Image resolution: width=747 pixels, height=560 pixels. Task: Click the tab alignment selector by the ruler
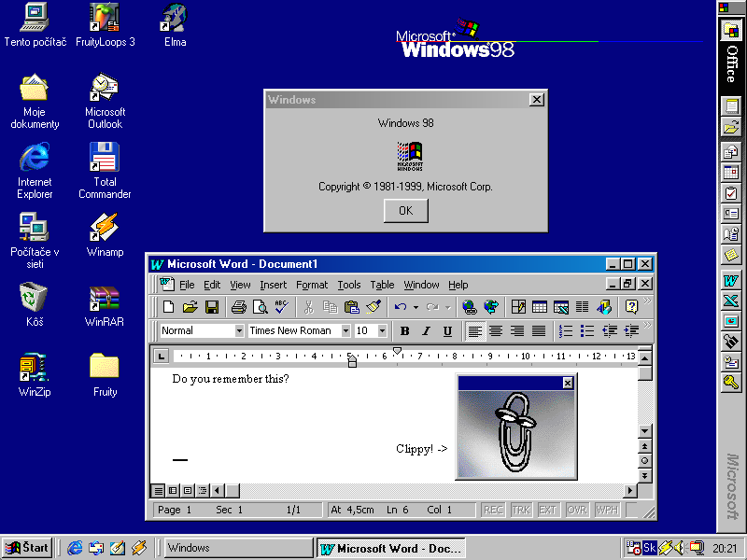[162, 356]
